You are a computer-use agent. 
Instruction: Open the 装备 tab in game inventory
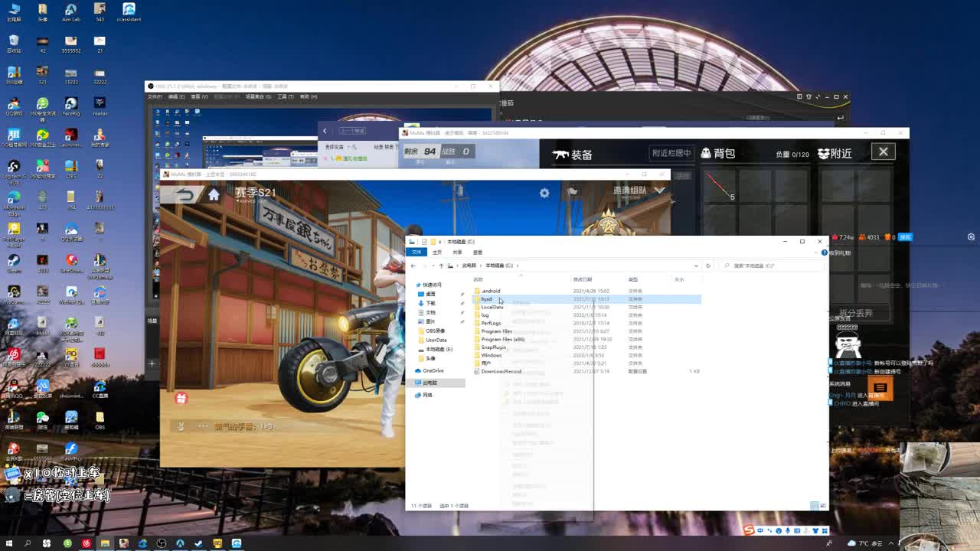(x=573, y=155)
